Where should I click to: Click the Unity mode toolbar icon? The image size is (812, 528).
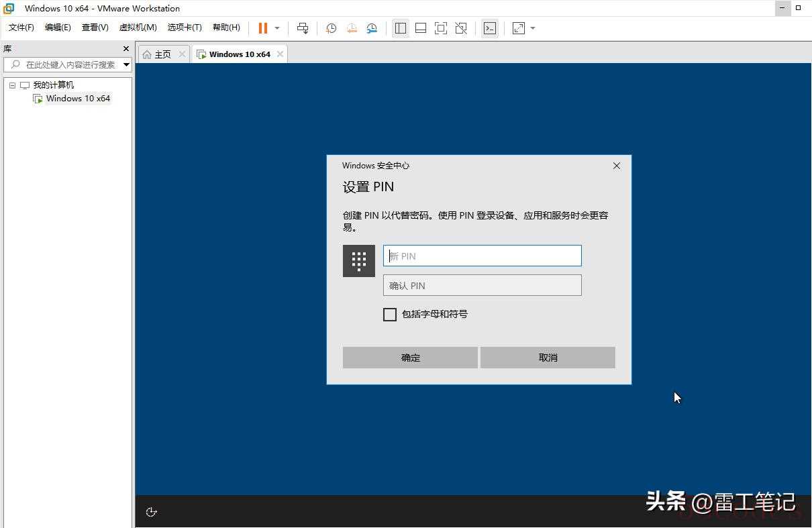pos(461,28)
